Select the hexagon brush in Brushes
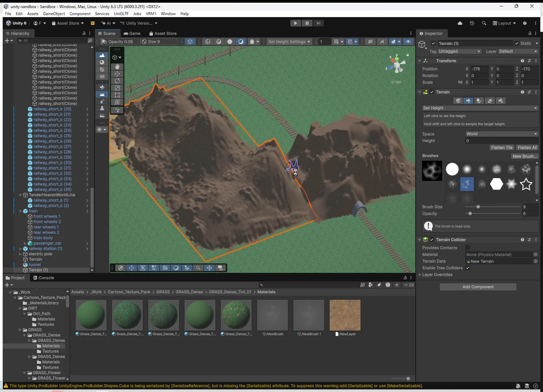The width and height of the screenshot is (543, 392). pos(496,184)
